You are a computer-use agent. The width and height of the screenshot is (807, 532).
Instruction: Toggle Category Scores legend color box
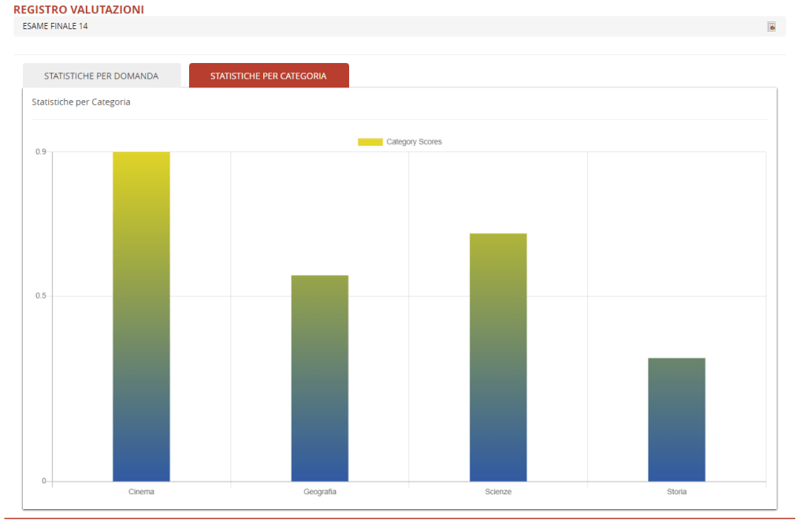click(370, 142)
